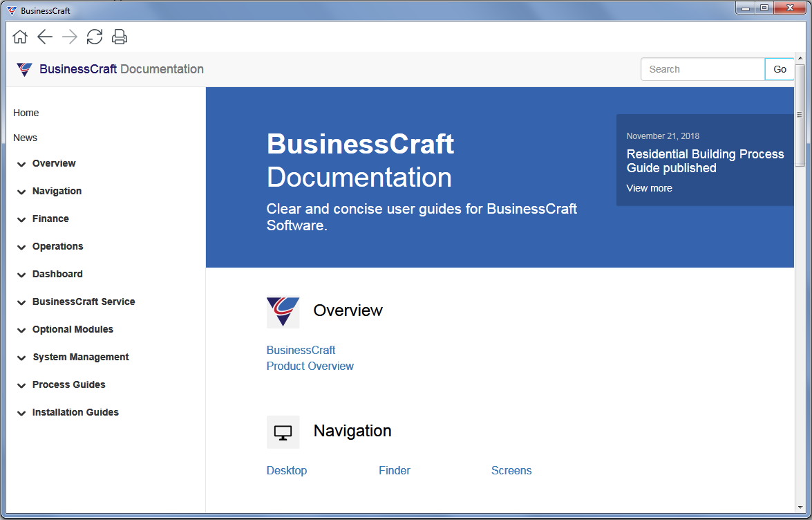Viewport: 812px width, 520px height.
Task: Select Optional Modules label in sidebar
Action: [73, 329]
